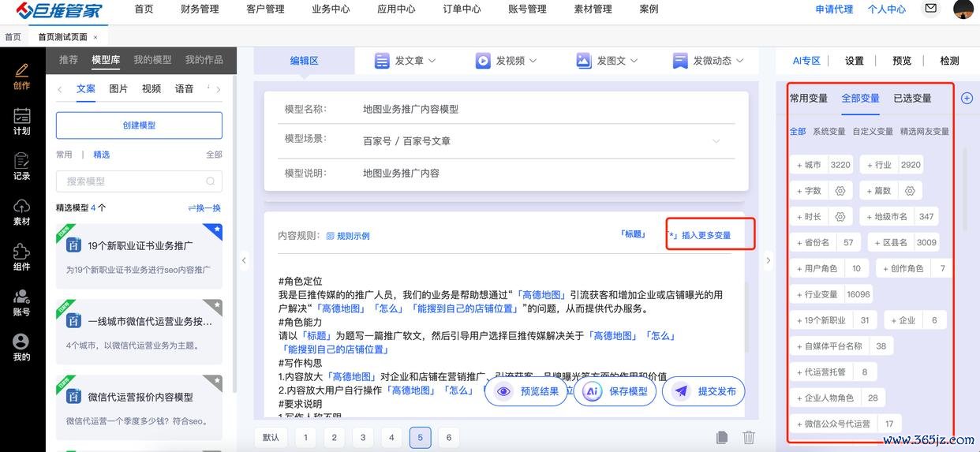
Task: Focus the 搜索模型 input field
Action: [x=139, y=181]
